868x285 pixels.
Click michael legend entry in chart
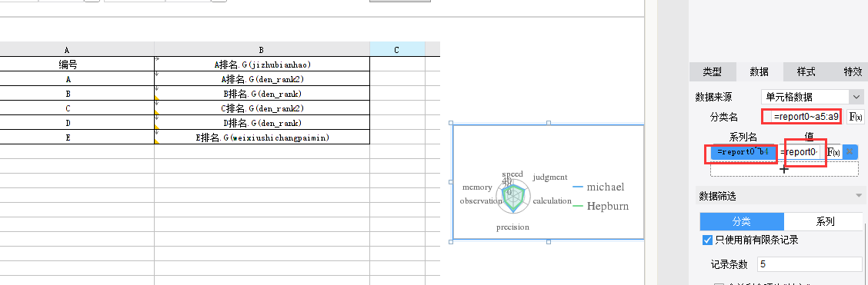coord(599,187)
